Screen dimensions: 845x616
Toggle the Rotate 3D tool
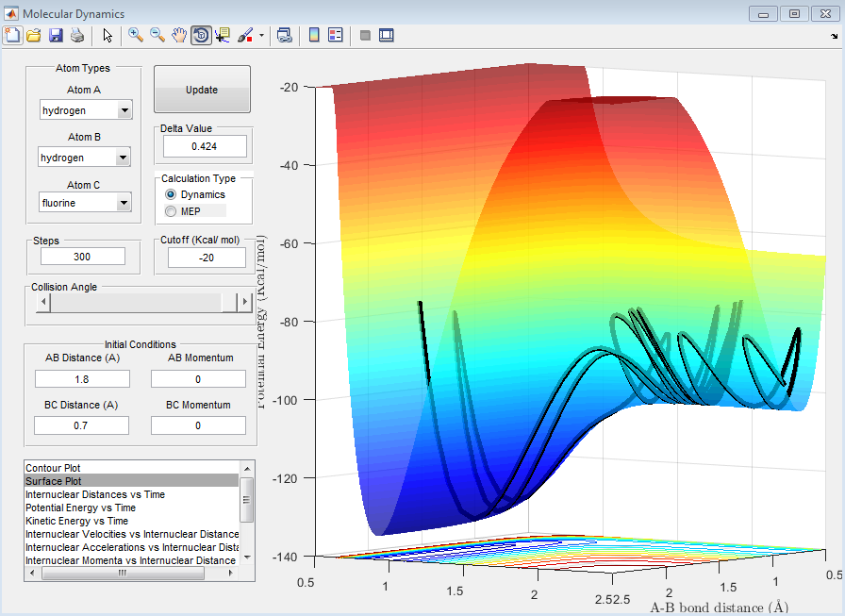pos(201,35)
